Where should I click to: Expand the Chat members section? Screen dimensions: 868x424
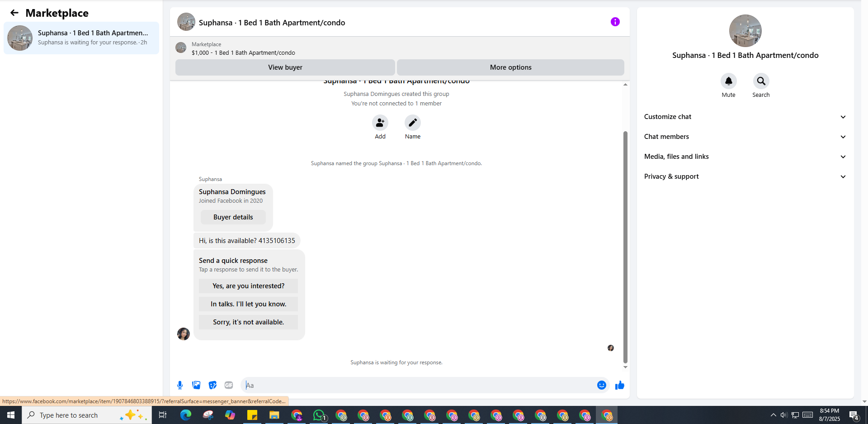[x=745, y=137]
